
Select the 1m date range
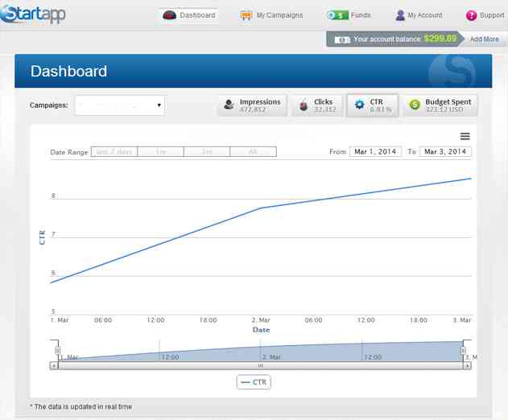coord(161,151)
